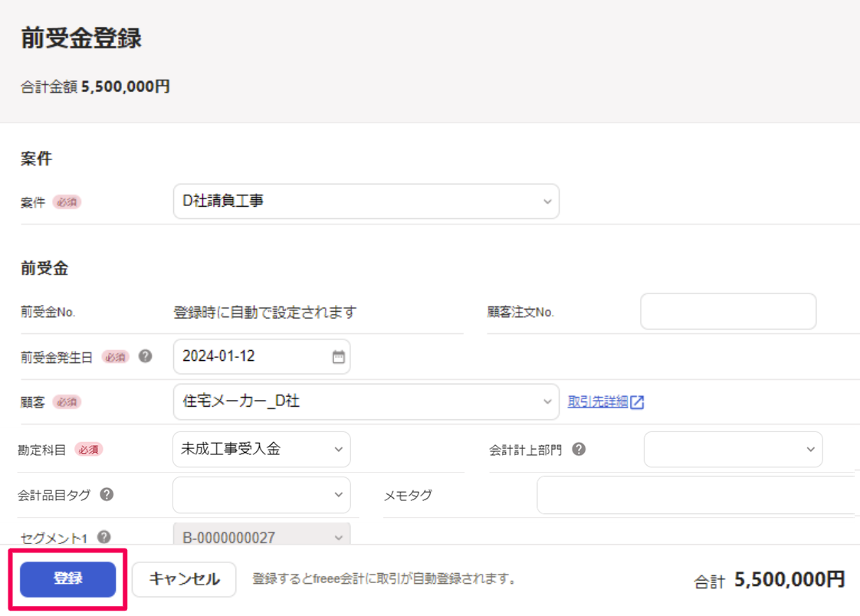860x616 pixels.
Task: Click the 登録 button
Action: pos(68,579)
